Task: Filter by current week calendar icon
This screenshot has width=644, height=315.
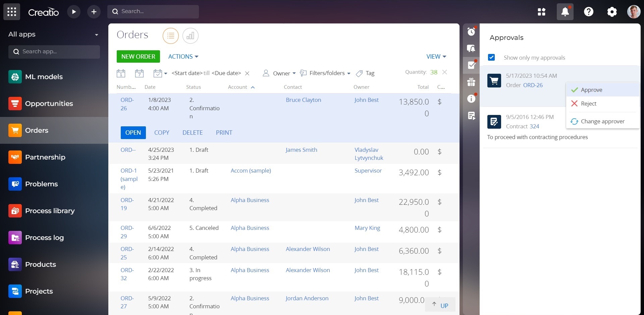Action: click(x=139, y=73)
